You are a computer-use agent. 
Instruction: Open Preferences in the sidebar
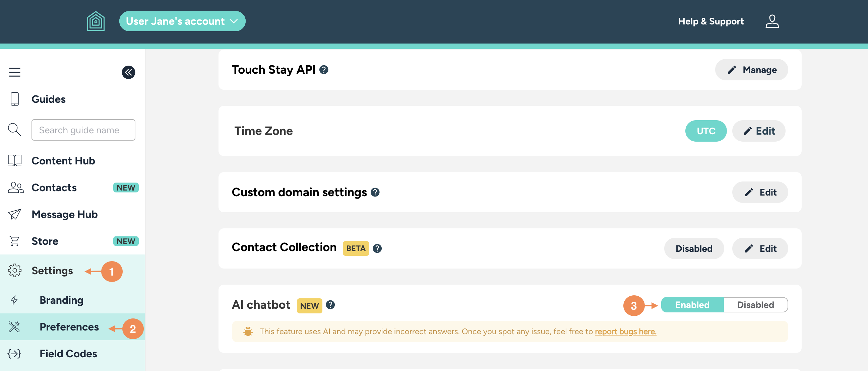(x=69, y=327)
